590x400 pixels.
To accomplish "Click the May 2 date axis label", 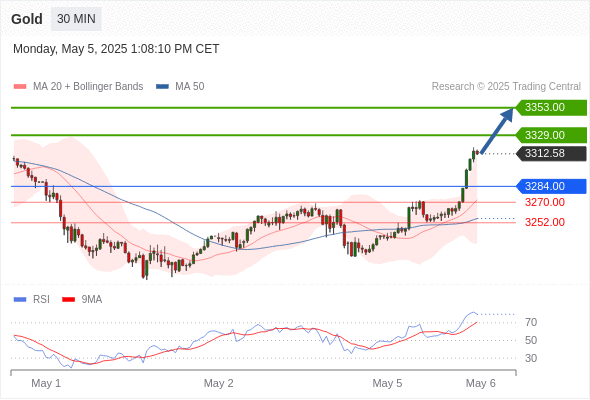I will click(x=219, y=383).
